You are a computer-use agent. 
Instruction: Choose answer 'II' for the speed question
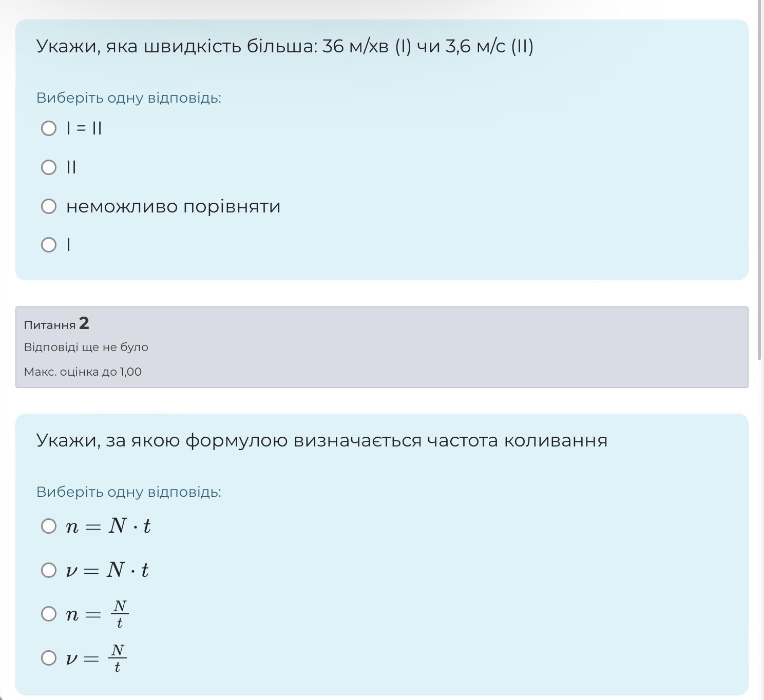point(49,167)
